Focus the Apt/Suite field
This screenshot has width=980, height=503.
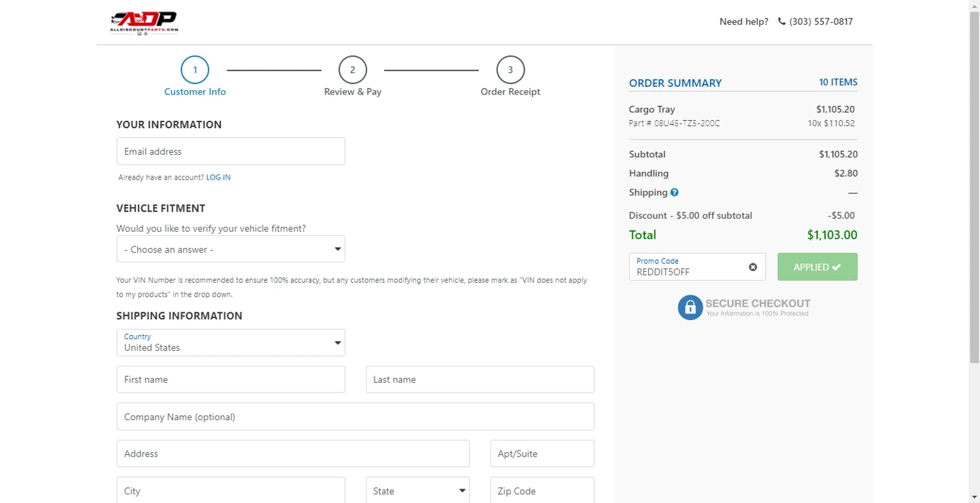(542, 453)
